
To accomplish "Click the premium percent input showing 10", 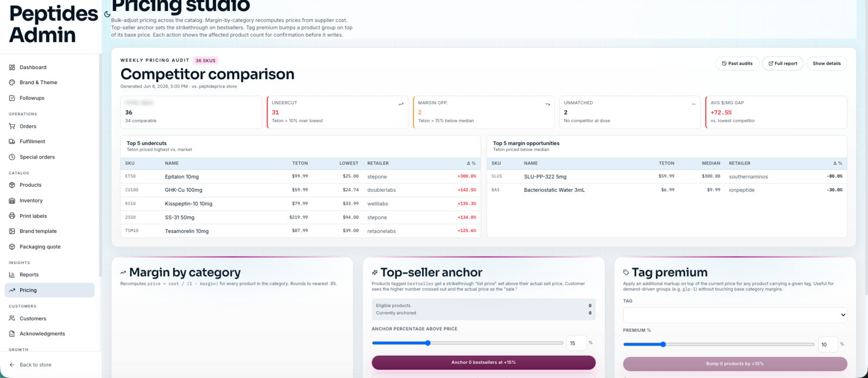I will pyautogui.click(x=828, y=344).
